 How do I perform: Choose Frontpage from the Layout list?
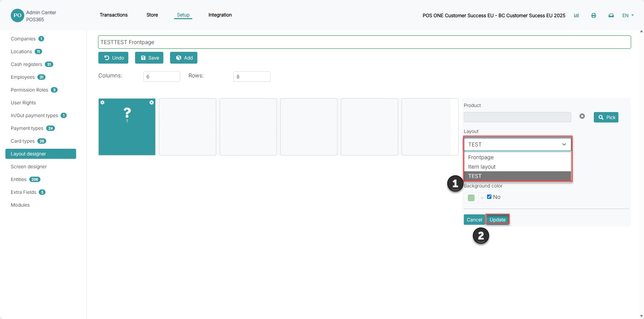[x=517, y=157]
